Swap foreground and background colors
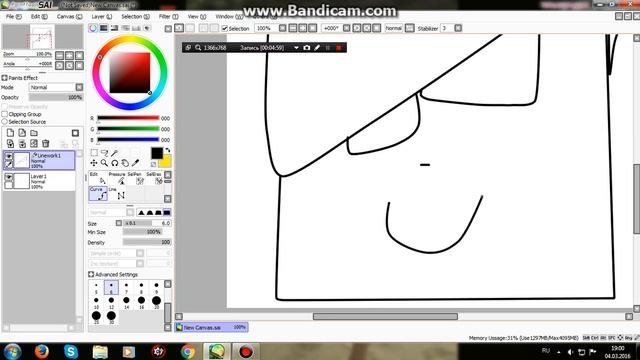The width and height of the screenshot is (640, 360). pos(167,150)
